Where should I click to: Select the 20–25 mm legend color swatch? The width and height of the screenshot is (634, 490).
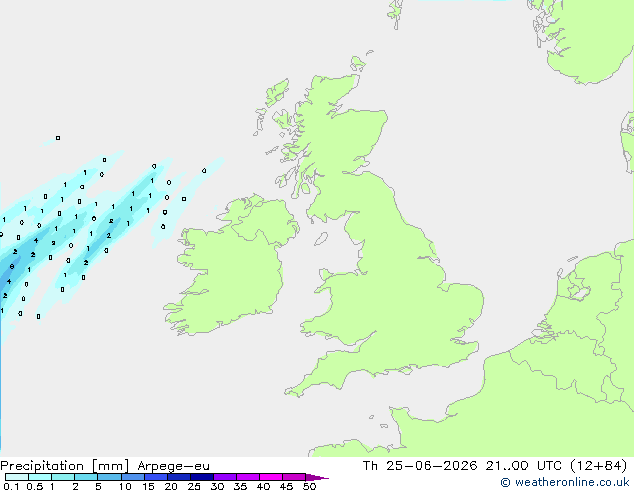click(x=179, y=477)
